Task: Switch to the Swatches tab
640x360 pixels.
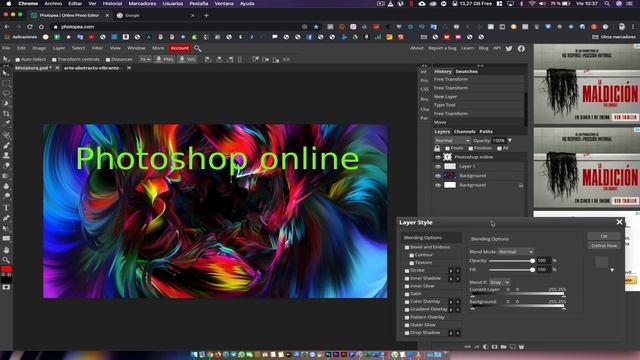Action: click(x=466, y=71)
